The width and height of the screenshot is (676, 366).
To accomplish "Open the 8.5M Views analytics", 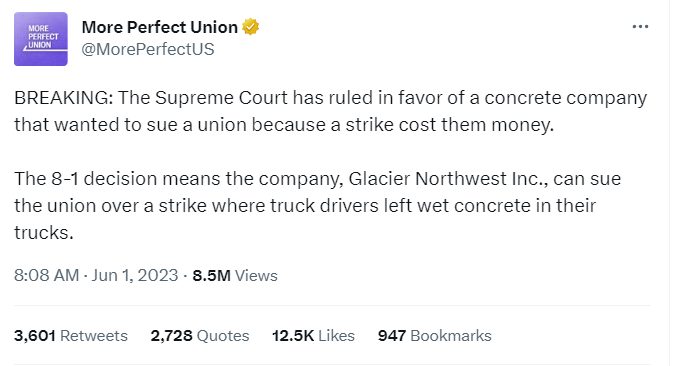I will (x=235, y=275).
